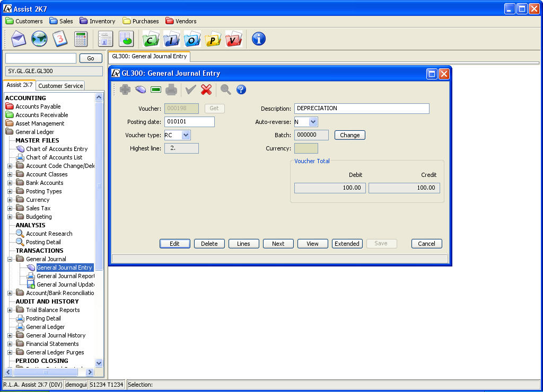Click the add record plus icon

coord(125,90)
